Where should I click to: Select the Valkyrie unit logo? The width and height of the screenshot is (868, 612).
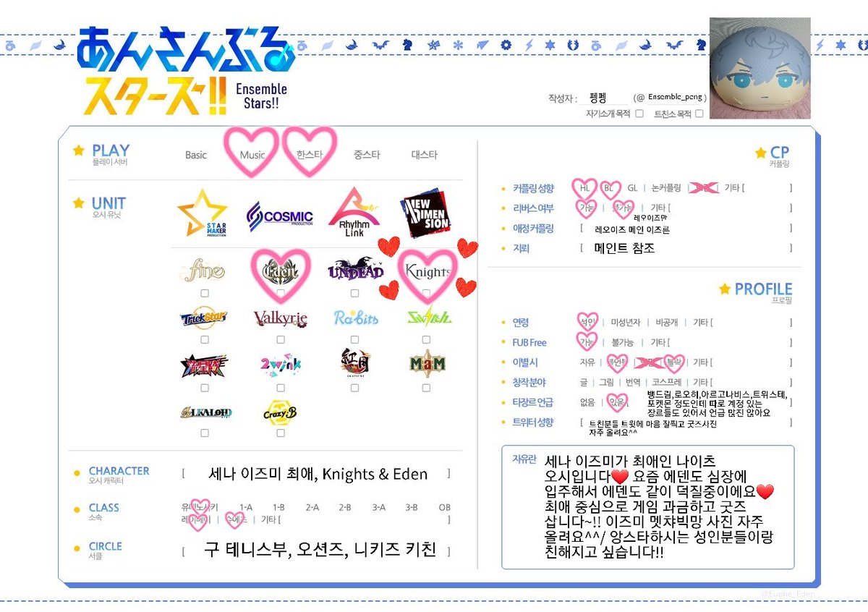tap(281, 318)
